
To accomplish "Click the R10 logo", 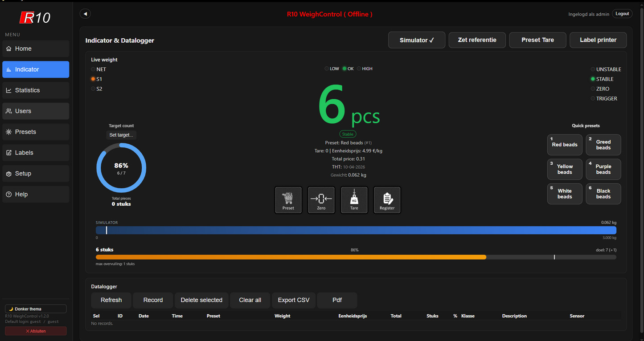I will click(36, 17).
